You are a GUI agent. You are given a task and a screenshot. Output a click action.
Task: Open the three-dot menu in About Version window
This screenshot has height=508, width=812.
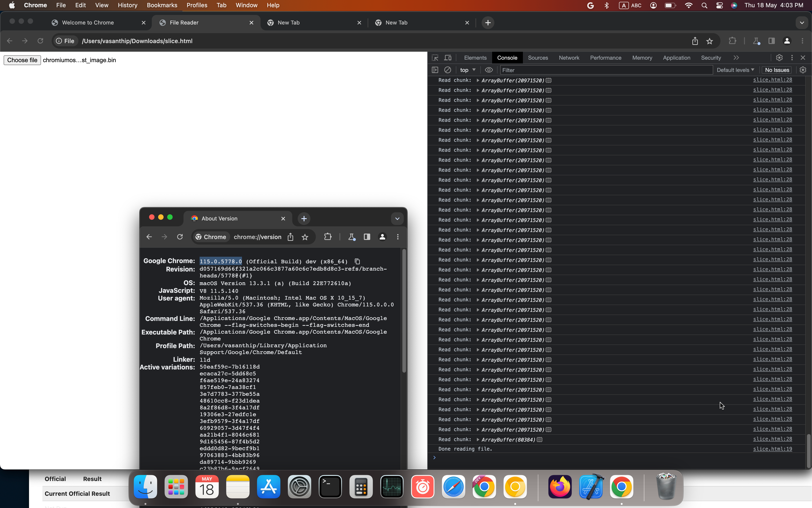(398, 237)
